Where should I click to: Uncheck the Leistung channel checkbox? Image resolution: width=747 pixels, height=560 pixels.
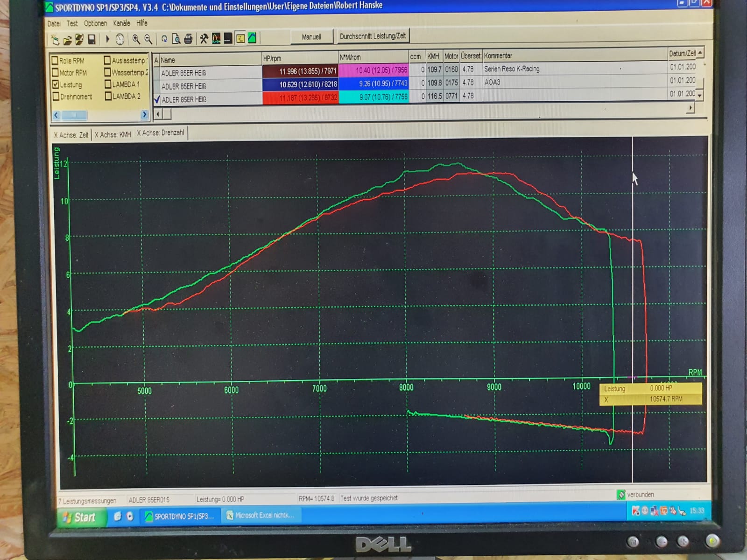point(56,84)
